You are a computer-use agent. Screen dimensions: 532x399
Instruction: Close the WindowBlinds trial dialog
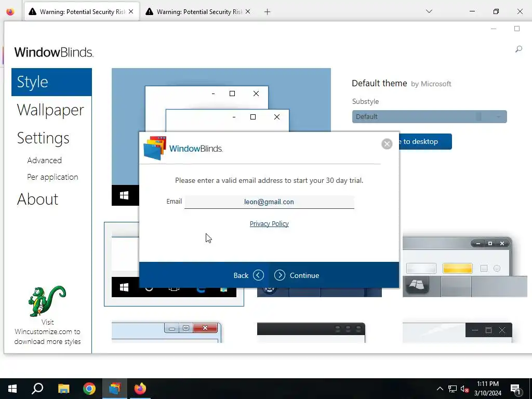387,144
